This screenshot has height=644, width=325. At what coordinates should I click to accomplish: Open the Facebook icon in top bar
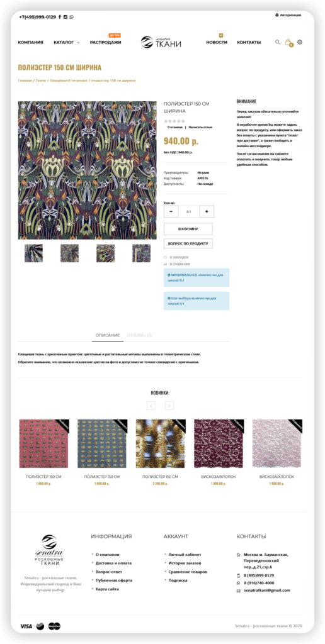point(60,17)
